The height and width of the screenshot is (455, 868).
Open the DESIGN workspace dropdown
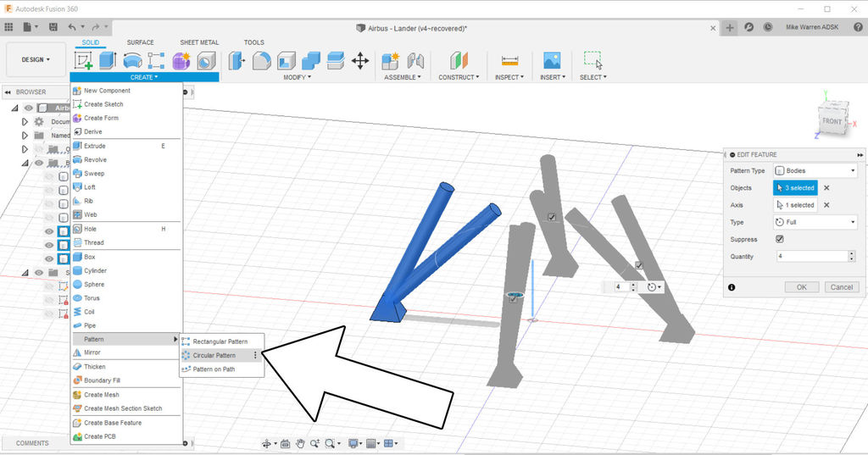click(x=36, y=60)
